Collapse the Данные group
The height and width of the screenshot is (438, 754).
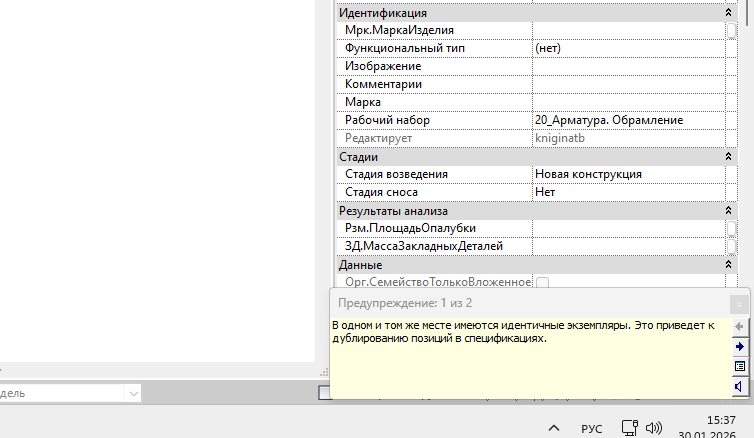[x=728, y=264]
